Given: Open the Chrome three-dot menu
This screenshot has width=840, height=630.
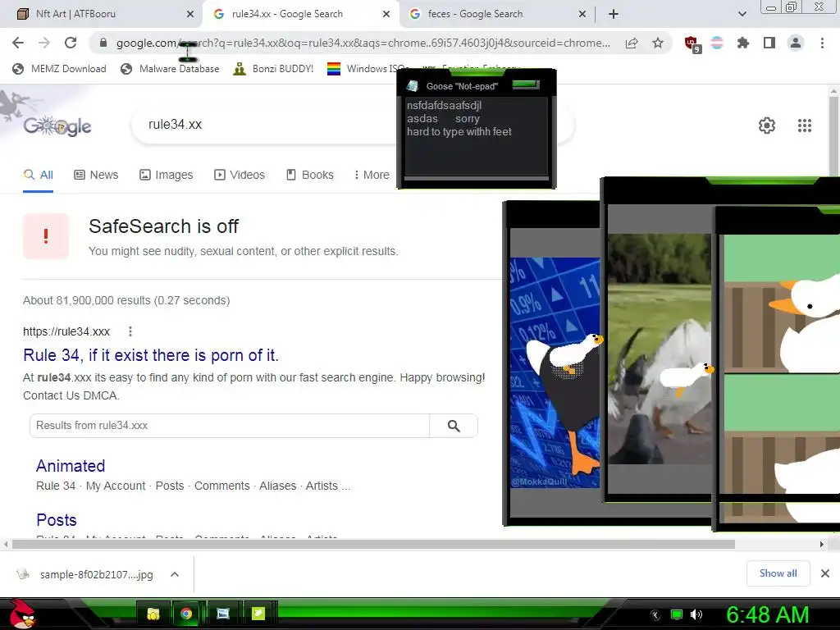Looking at the screenshot, I should click(822, 43).
